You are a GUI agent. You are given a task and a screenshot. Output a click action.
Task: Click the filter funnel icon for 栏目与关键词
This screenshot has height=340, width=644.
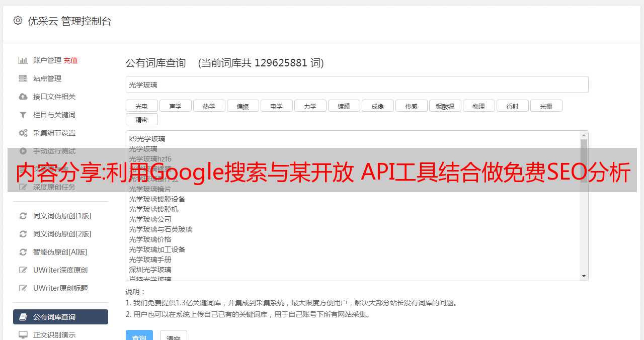pyautogui.click(x=23, y=115)
